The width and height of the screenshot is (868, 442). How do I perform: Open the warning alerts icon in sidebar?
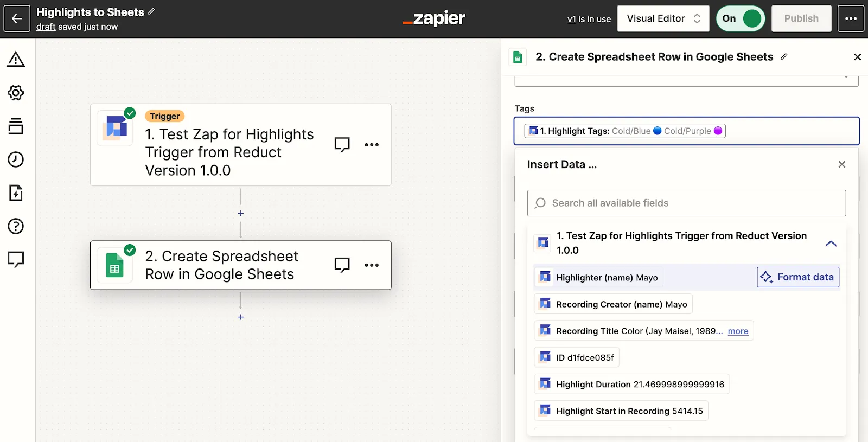tap(16, 59)
